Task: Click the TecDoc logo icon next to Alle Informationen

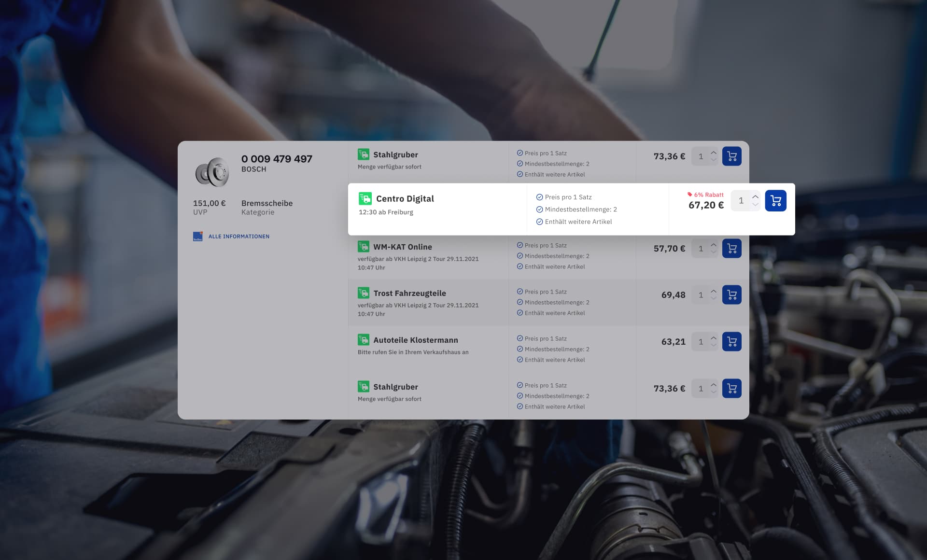Action: (x=198, y=237)
